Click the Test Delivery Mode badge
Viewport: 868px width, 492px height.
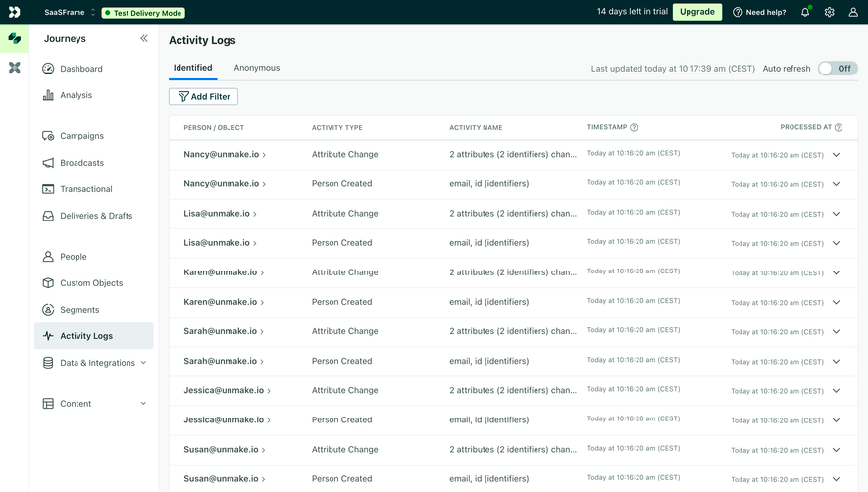[x=143, y=13]
